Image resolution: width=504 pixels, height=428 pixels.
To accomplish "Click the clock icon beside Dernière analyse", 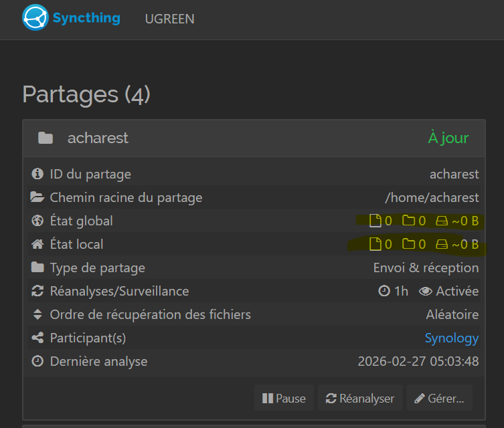I will (37, 362).
